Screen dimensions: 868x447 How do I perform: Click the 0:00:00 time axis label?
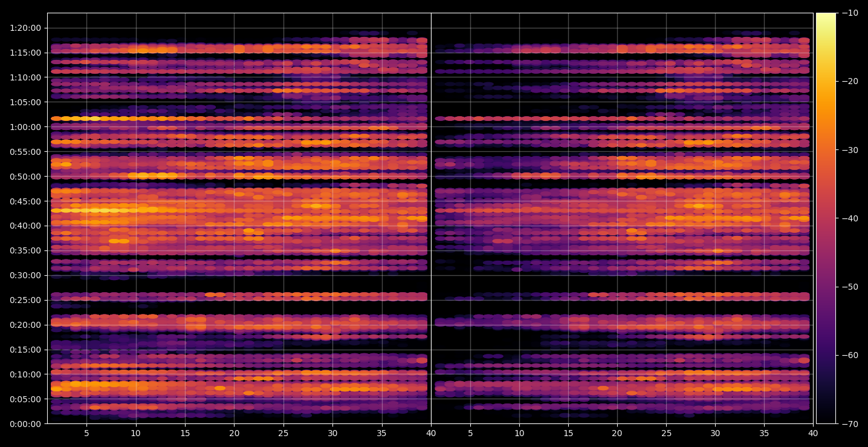coord(25,424)
